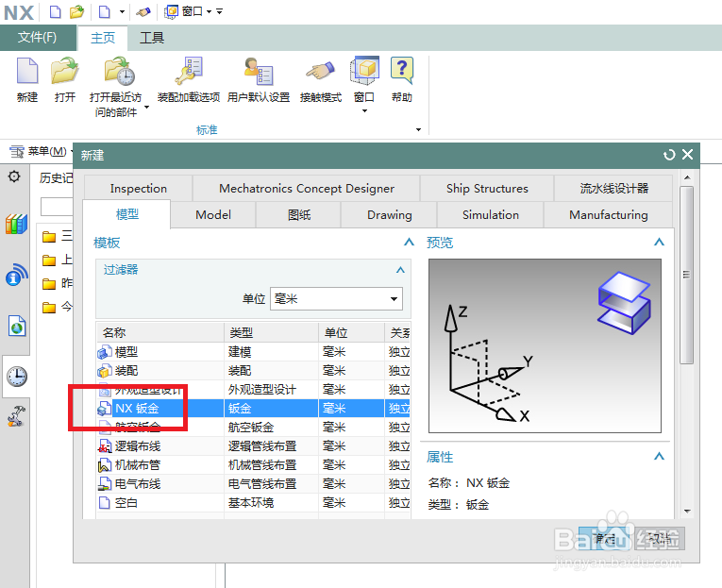Select the Model tab

213,214
